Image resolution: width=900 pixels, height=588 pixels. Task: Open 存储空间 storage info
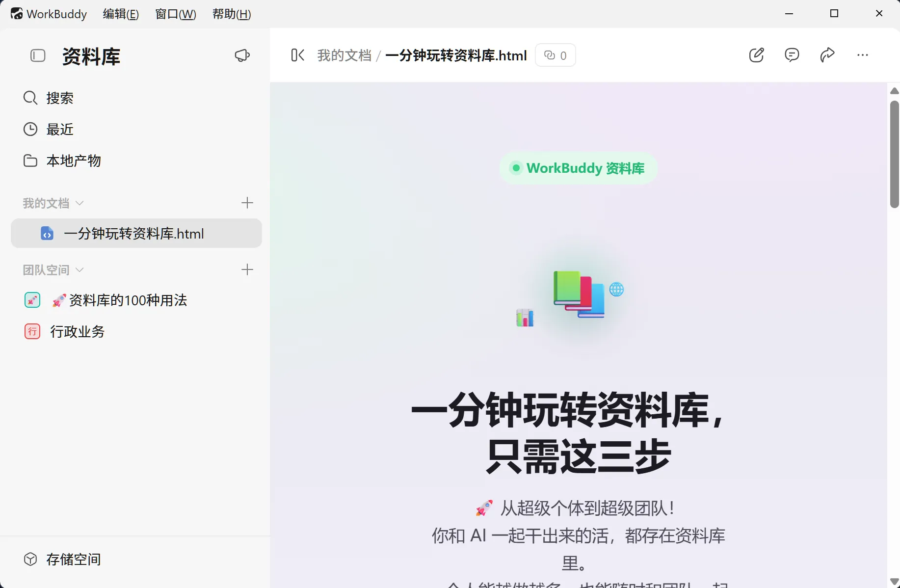(x=62, y=560)
